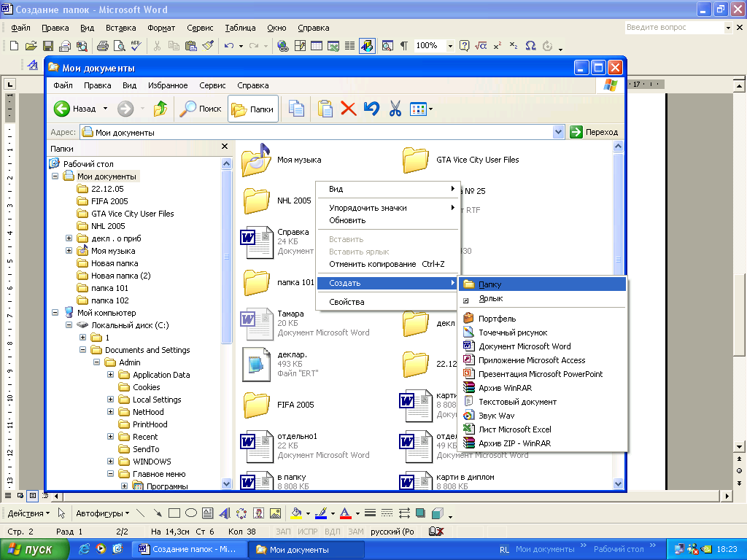This screenshot has width=747, height=560.
Task: Click the Open folder icon in Word toolbar
Action: tap(31, 46)
